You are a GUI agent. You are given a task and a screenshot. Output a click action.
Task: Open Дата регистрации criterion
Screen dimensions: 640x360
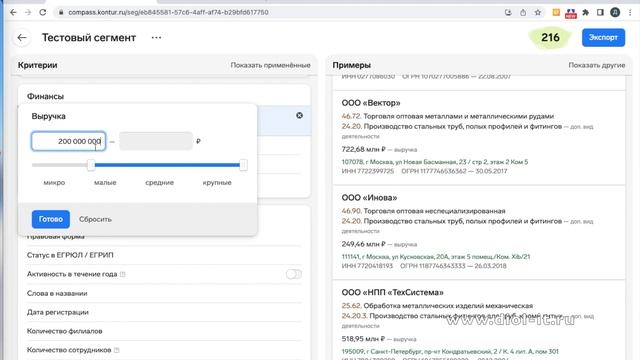tap(164, 312)
